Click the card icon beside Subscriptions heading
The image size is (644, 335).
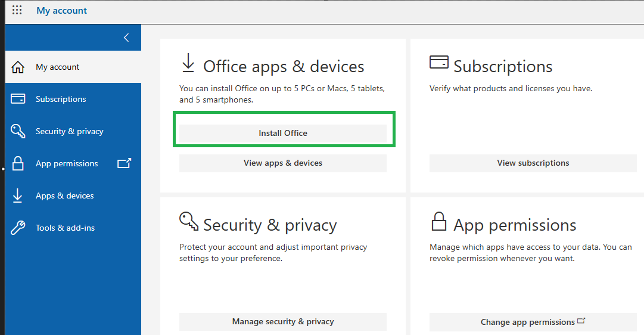pyautogui.click(x=438, y=62)
